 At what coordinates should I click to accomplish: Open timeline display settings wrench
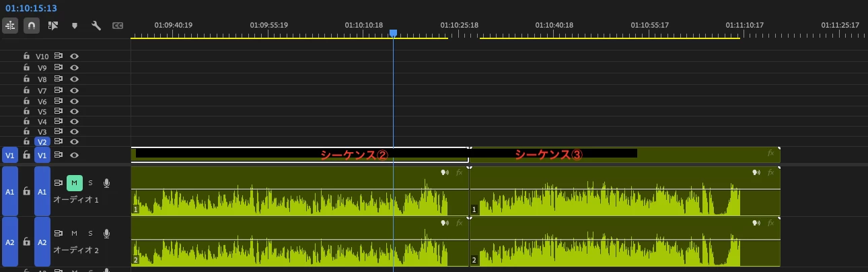[96, 26]
